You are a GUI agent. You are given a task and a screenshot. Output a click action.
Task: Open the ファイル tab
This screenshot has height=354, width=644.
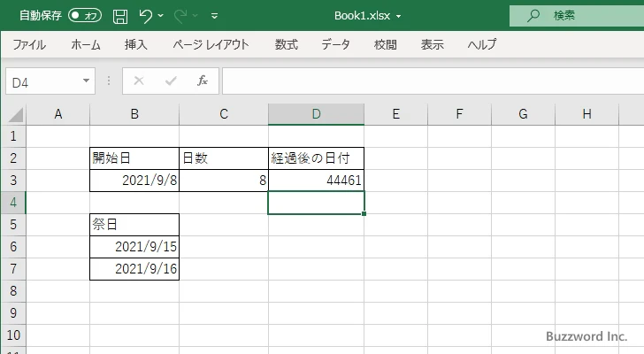pyautogui.click(x=29, y=44)
